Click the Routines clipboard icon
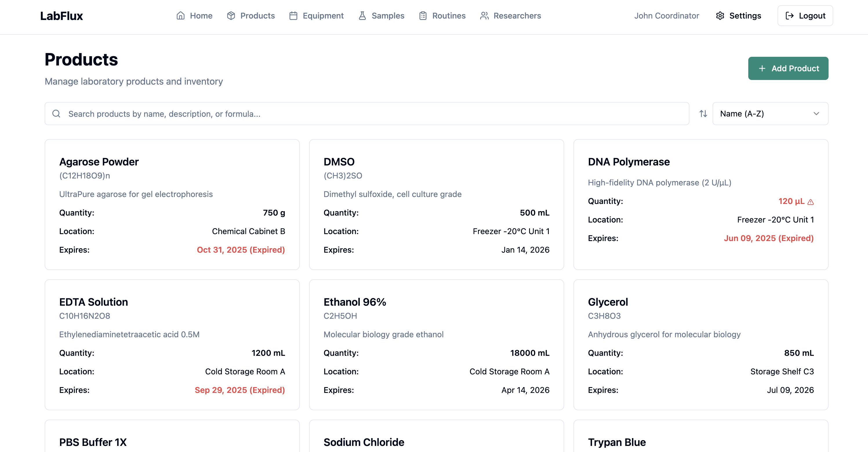Viewport: 868px width, 452px height. tap(423, 16)
